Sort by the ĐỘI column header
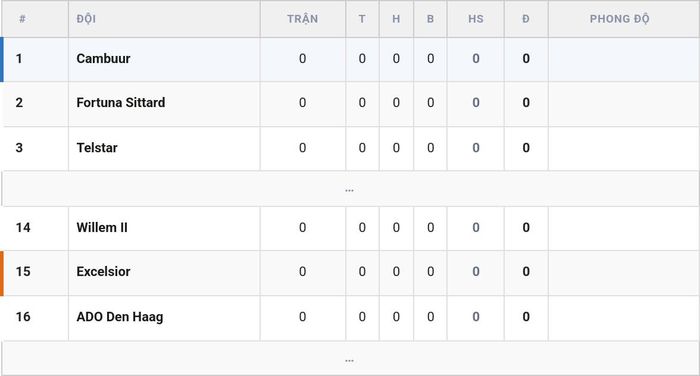This screenshot has height=376, width=700. tap(86, 19)
